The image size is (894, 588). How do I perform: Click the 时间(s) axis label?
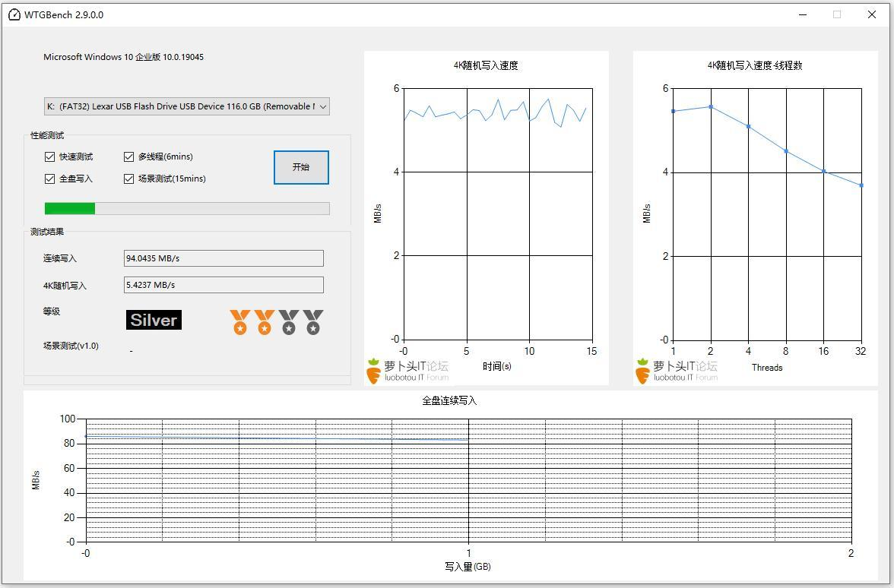[497, 366]
